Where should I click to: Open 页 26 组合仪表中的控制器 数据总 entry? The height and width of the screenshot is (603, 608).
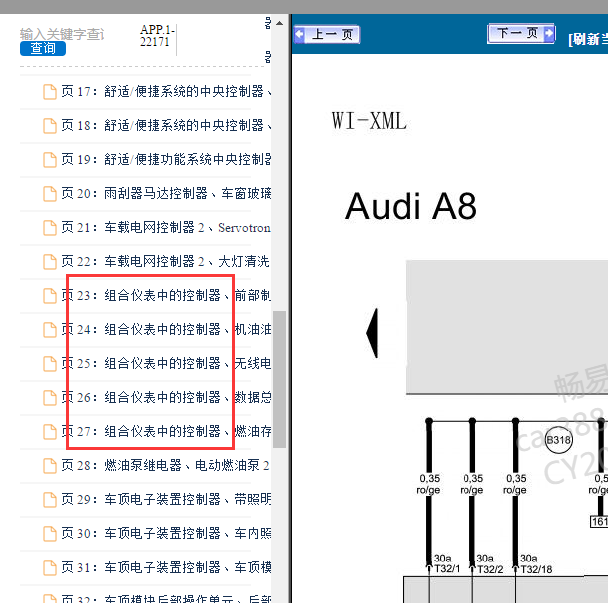tap(166, 397)
